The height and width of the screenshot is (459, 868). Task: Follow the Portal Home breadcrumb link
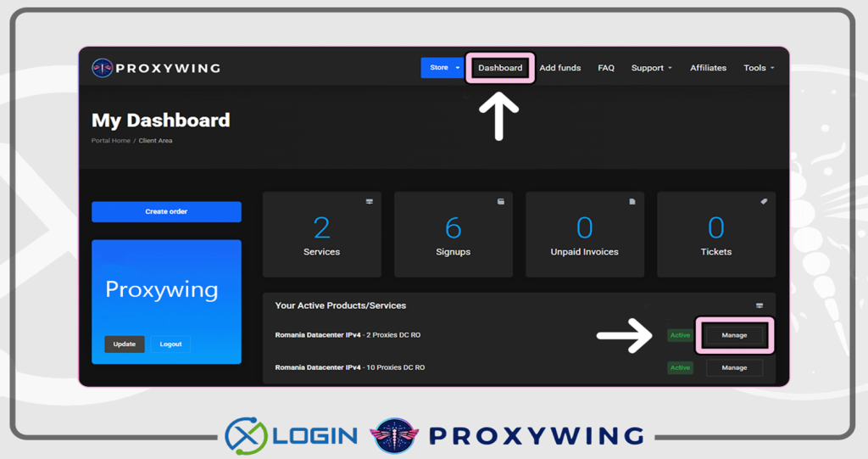click(x=111, y=141)
